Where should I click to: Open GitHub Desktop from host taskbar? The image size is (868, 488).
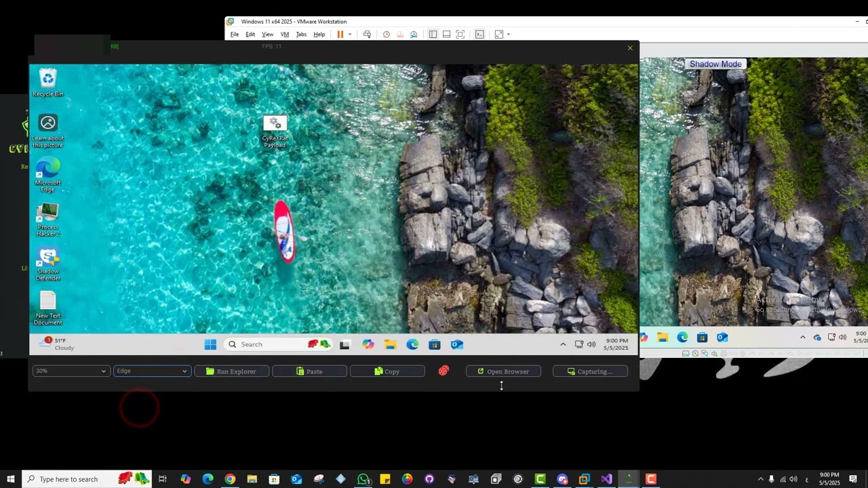click(429, 479)
